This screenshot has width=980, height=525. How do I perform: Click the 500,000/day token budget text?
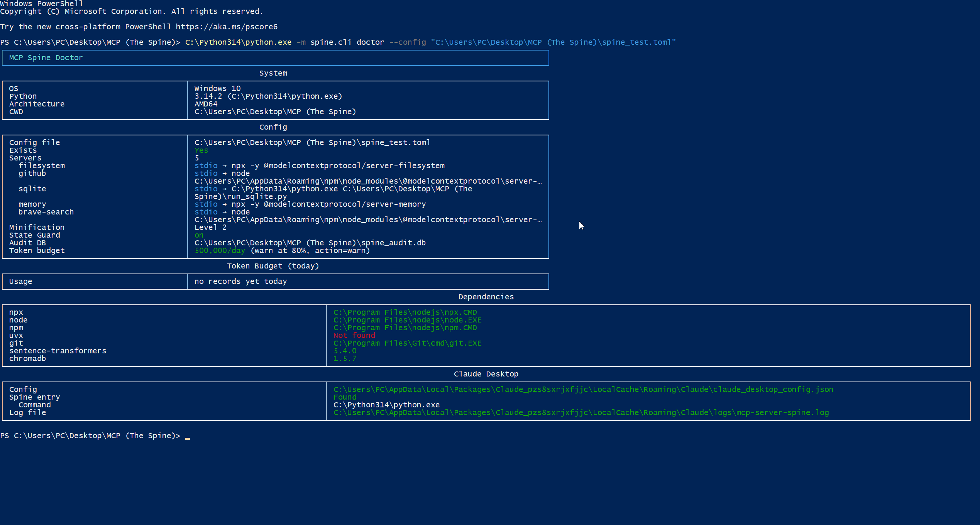coord(220,251)
